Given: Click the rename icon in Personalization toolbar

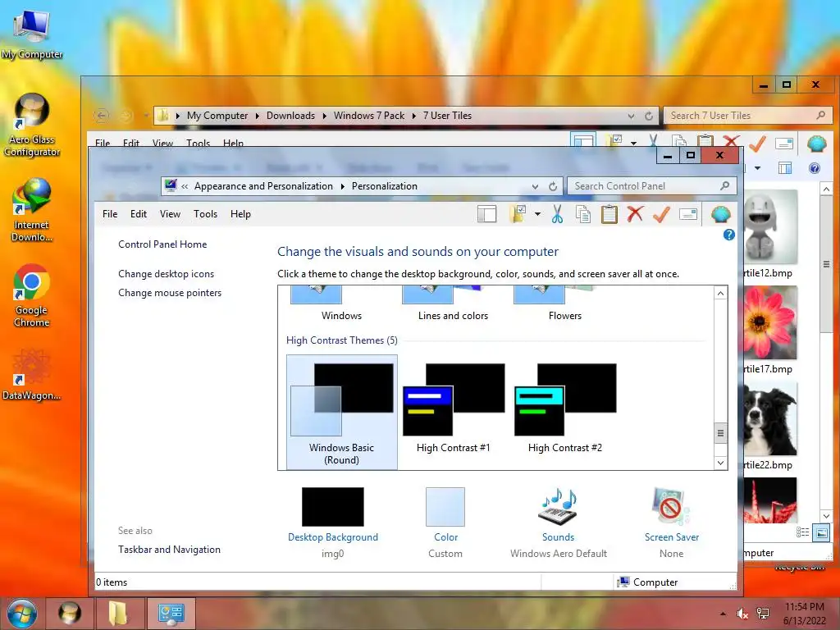Looking at the screenshot, I should pos(688,214).
